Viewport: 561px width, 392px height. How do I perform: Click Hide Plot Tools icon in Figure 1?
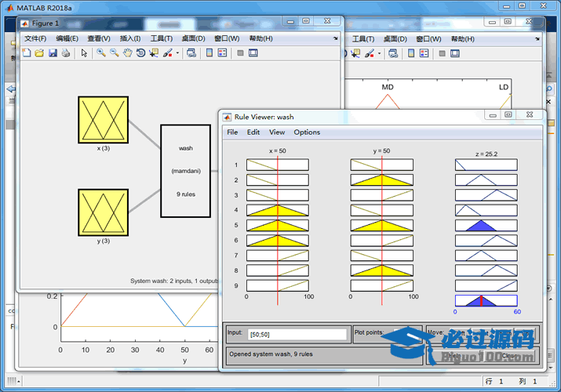(x=240, y=53)
